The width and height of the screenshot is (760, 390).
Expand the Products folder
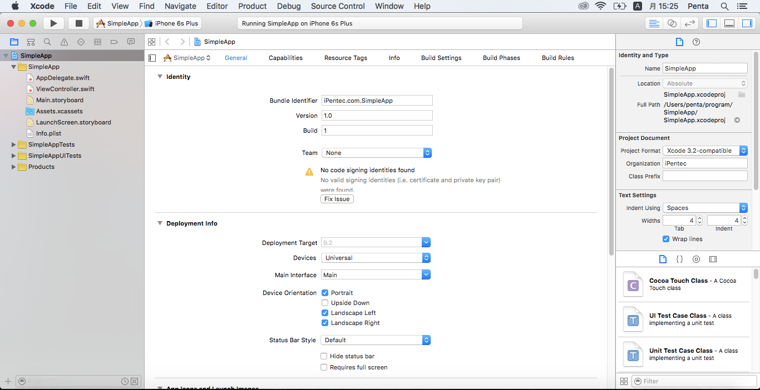pos(14,167)
